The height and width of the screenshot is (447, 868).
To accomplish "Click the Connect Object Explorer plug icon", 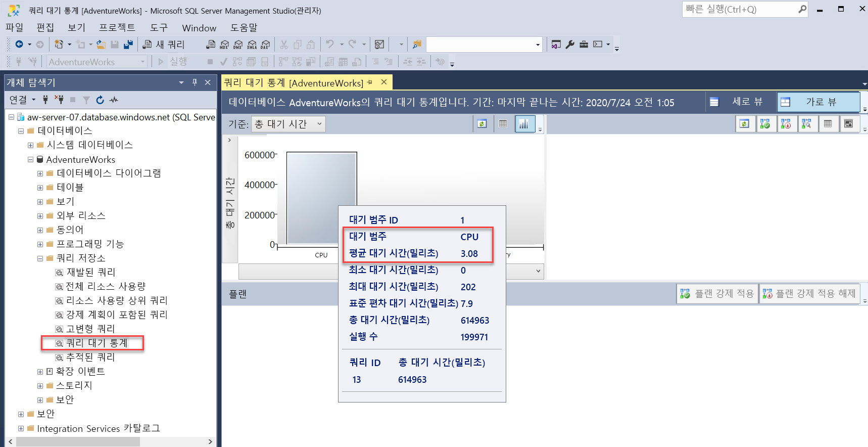I will tap(45, 100).
